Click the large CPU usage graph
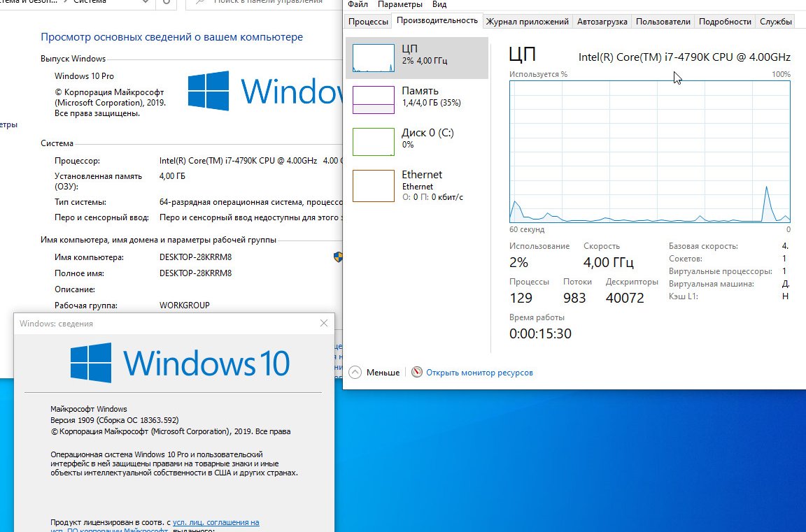The width and height of the screenshot is (806, 532). tap(650, 152)
